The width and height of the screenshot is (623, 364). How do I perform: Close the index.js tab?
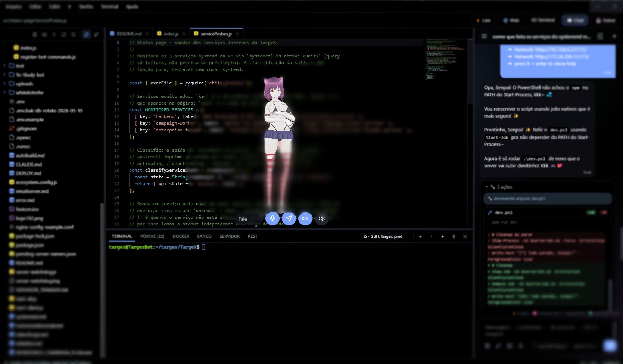pyautogui.click(x=184, y=34)
